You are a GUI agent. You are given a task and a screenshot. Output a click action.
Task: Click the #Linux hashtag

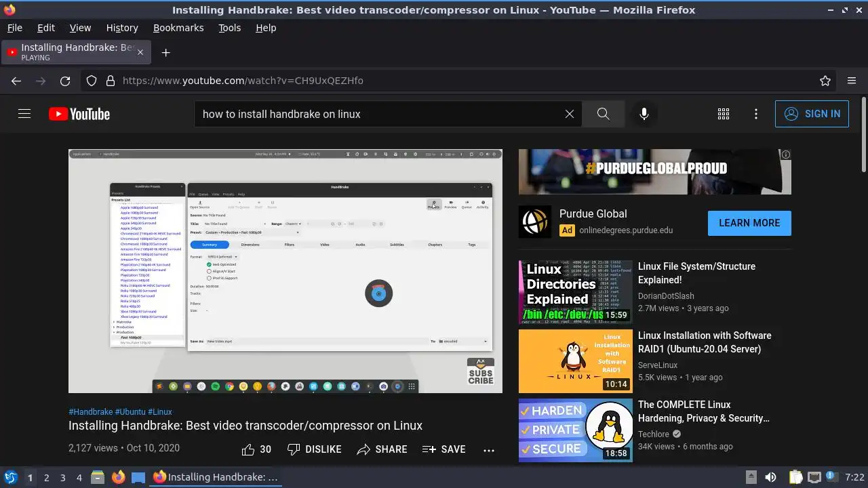point(160,412)
